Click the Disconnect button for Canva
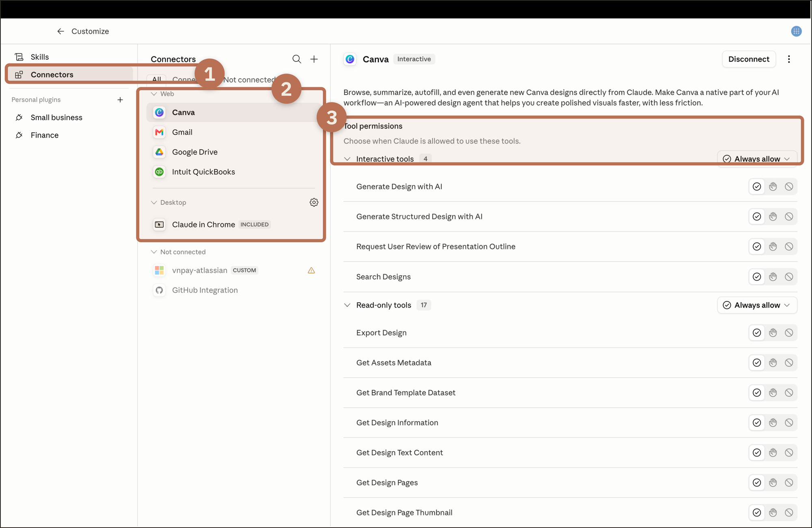Image resolution: width=812 pixels, height=528 pixels. 749,59
